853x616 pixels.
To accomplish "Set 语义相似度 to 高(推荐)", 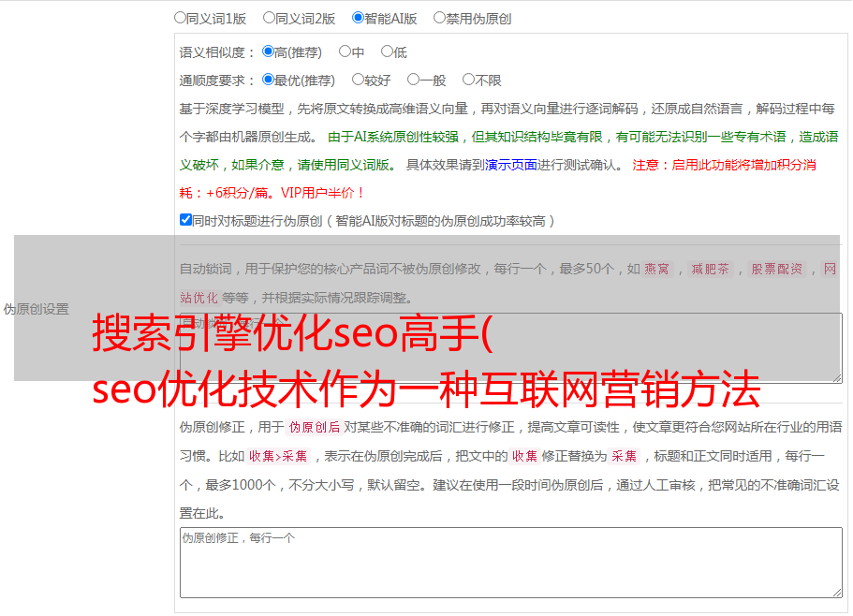I will pos(268,51).
